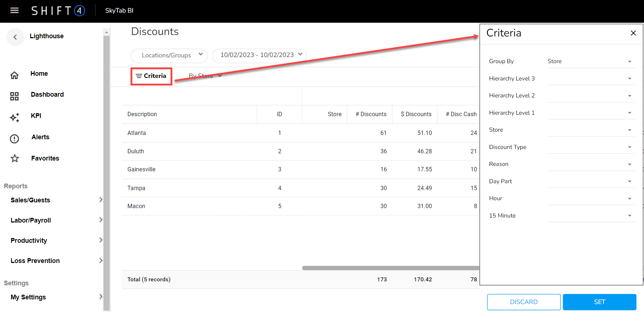Image resolution: width=644 pixels, height=312 pixels.
Task: Open the date range picker
Action: [259, 55]
